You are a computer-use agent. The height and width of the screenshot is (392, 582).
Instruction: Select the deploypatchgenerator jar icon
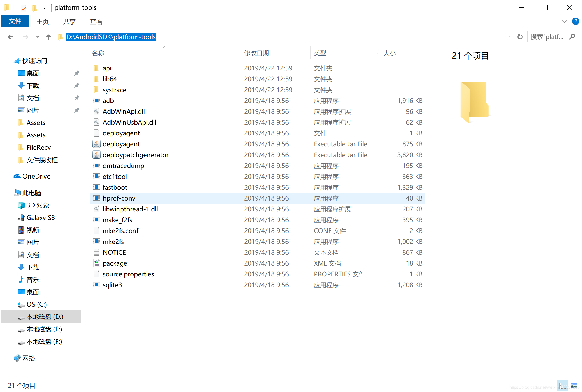[x=96, y=155]
